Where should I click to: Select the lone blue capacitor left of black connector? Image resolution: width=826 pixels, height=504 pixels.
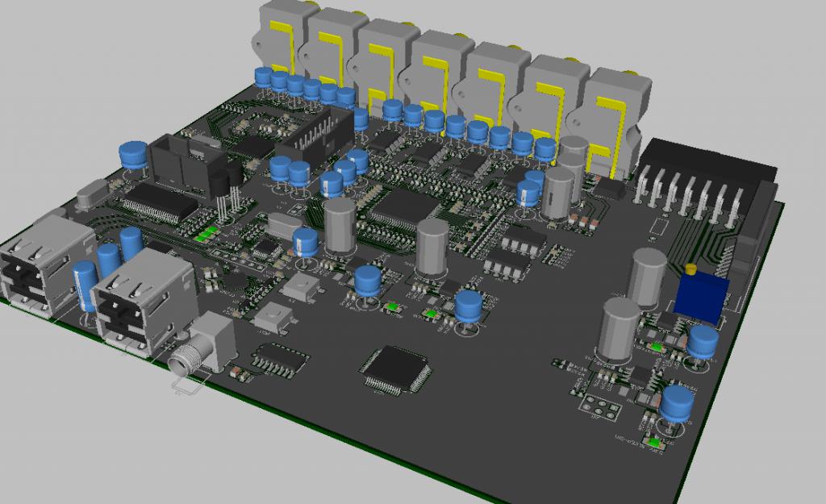click(133, 156)
